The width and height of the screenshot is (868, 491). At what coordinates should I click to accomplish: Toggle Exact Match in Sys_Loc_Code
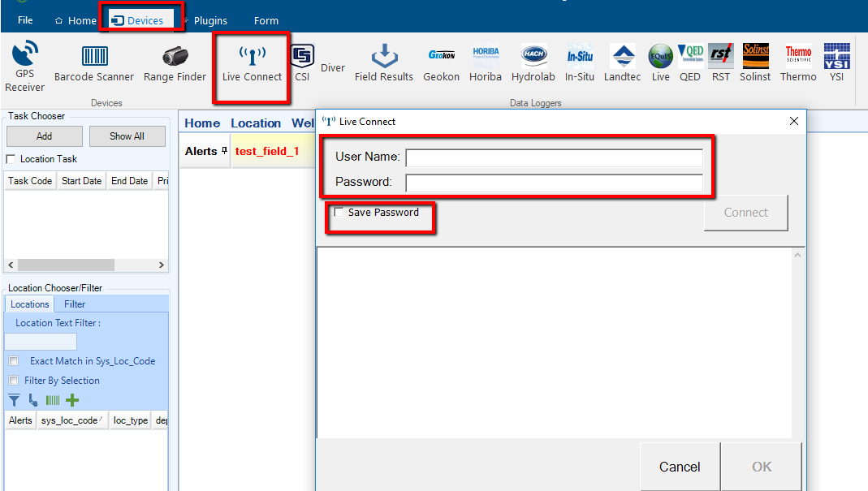(13, 361)
